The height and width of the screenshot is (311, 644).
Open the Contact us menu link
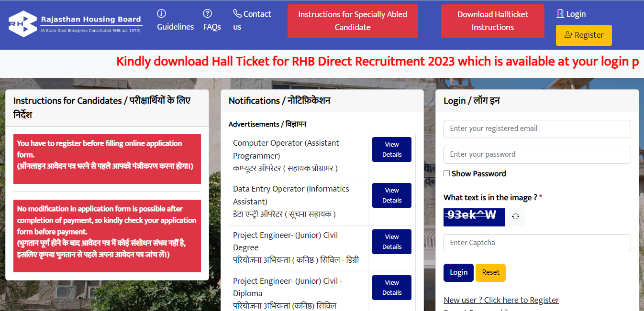pyautogui.click(x=252, y=21)
